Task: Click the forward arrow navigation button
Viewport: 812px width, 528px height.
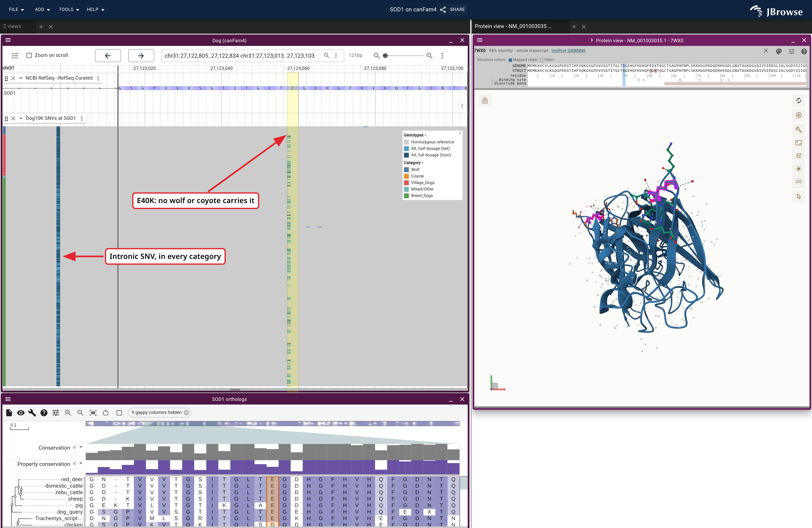Action: tap(141, 55)
